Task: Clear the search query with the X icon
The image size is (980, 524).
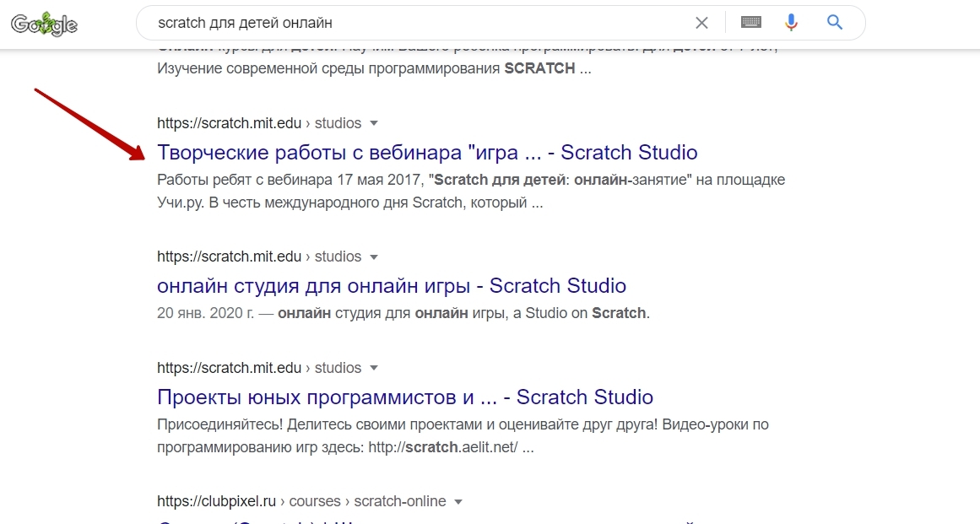Action: coord(702,23)
